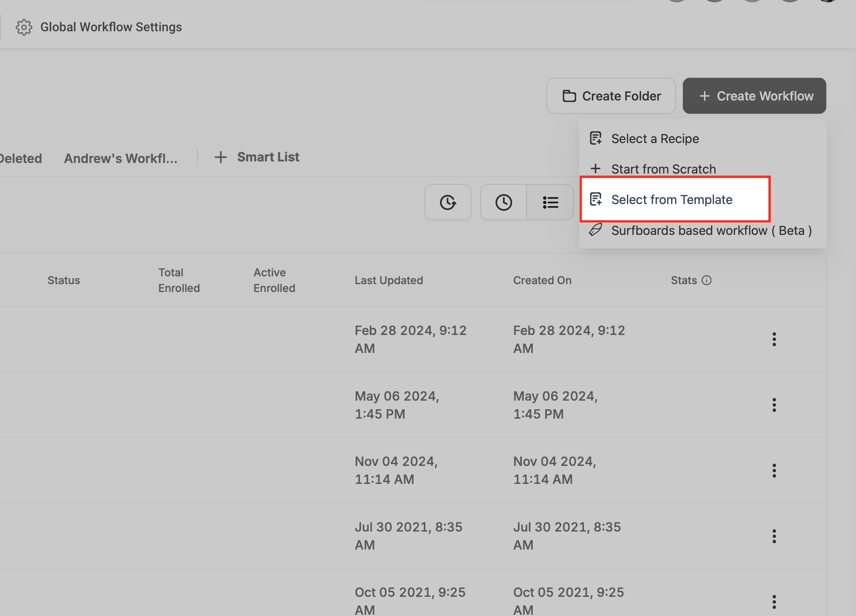Open the Andrew's Workfl... tab
The height and width of the screenshot is (616, 856).
(x=120, y=158)
